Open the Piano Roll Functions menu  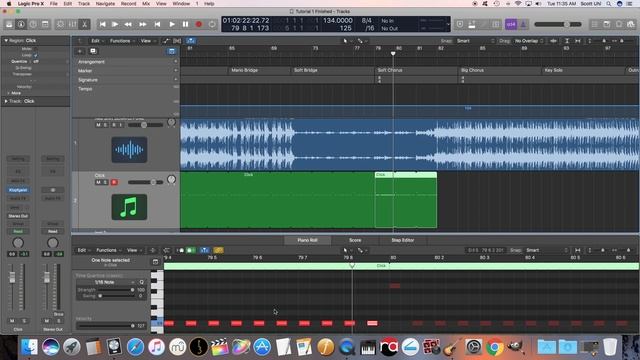pos(108,250)
